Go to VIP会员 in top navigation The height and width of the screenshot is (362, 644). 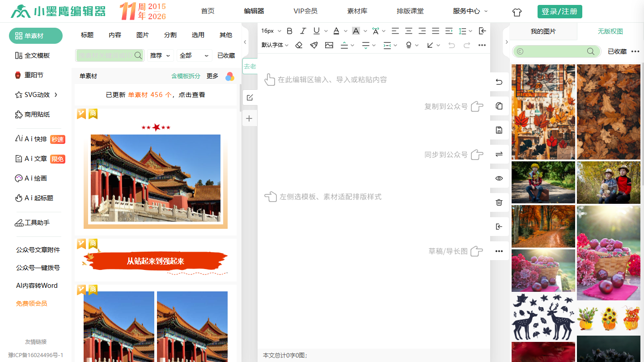[305, 11]
